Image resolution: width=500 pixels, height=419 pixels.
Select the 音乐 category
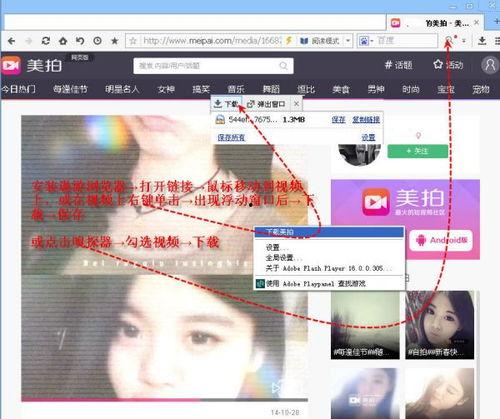236,89
